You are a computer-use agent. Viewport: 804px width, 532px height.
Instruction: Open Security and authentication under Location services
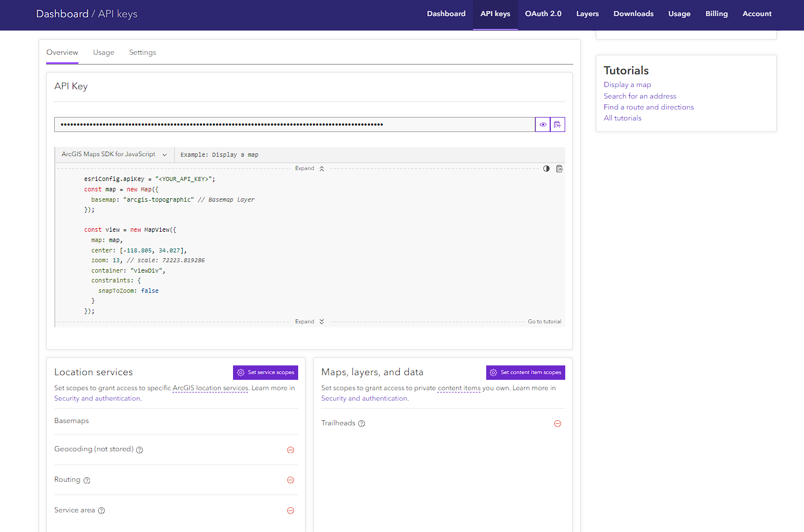coord(97,399)
